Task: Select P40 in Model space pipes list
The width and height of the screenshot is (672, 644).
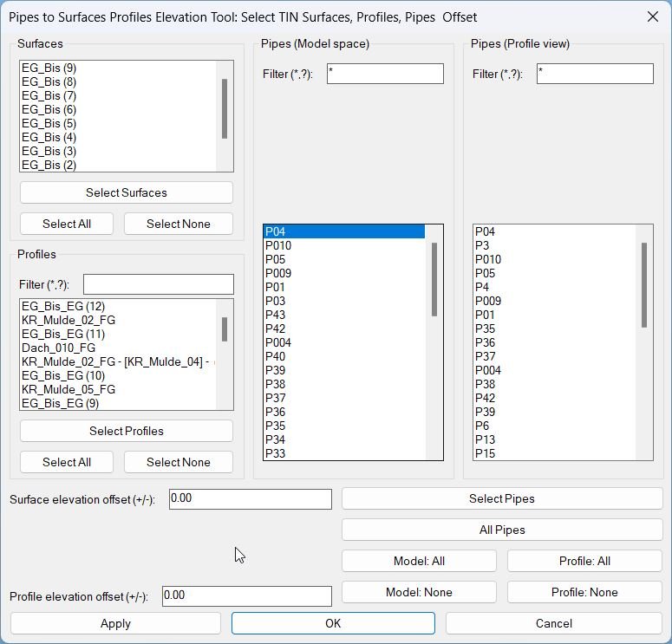Action: pyautogui.click(x=344, y=356)
